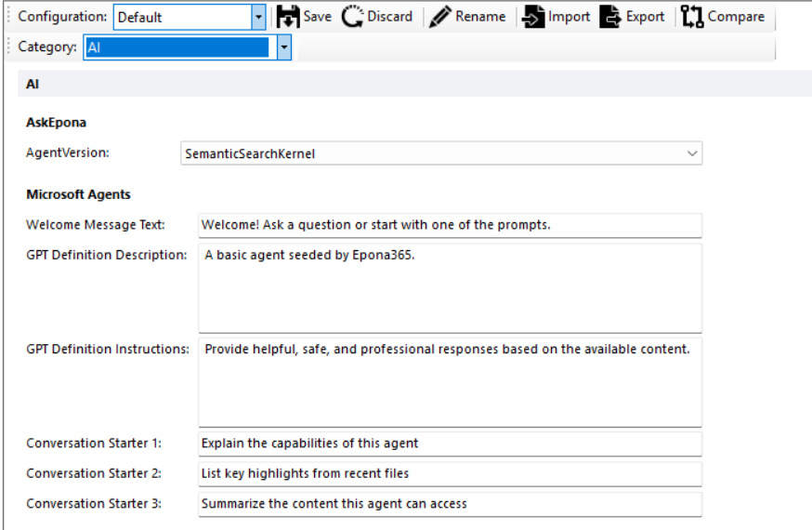Click the grip handle left of Configuration
812x530 pixels.
tap(9, 17)
